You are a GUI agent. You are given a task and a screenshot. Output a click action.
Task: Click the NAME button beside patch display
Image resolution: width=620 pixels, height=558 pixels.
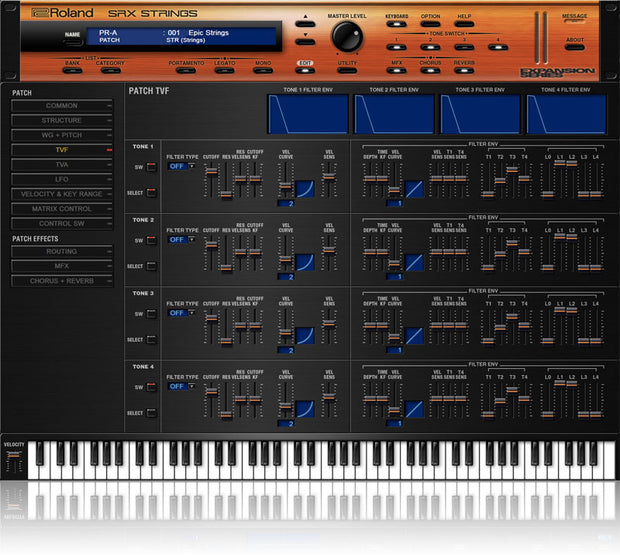point(72,41)
